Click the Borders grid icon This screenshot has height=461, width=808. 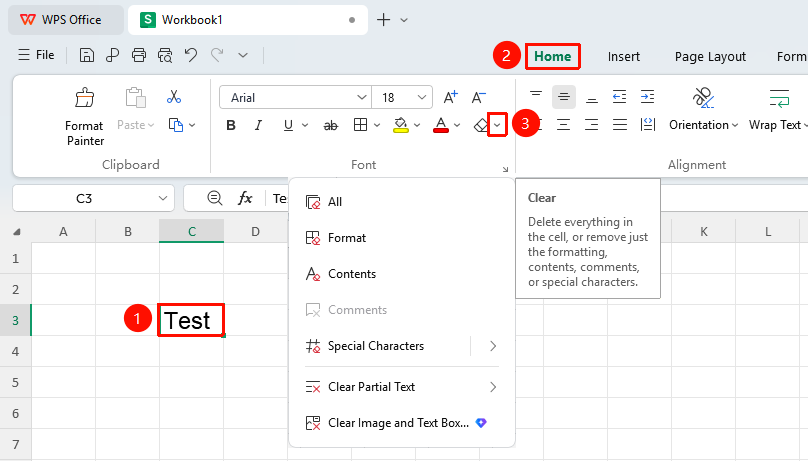(360, 125)
